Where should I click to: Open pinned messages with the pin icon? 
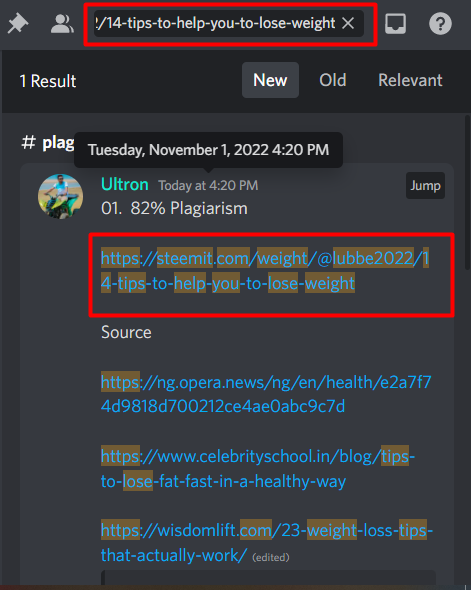click(18, 23)
